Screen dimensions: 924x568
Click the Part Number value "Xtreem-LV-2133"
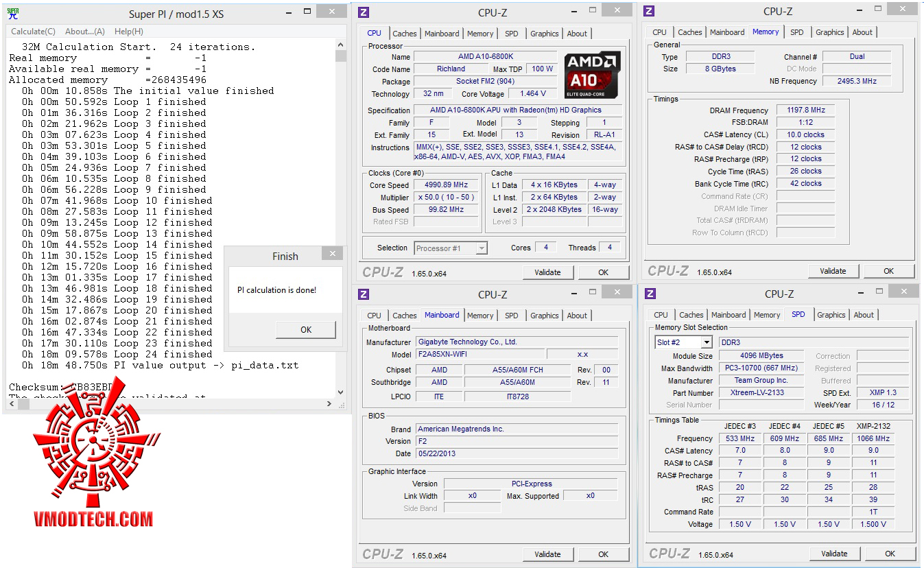click(761, 393)
